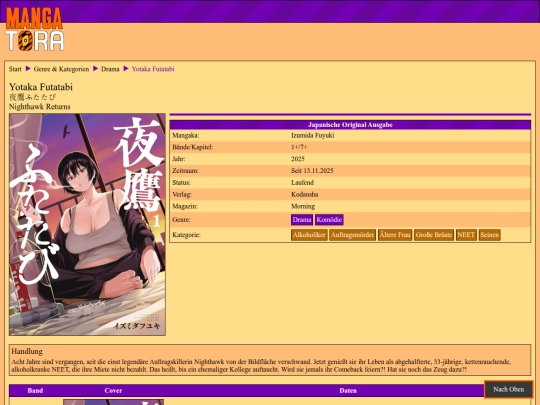Open the Alkoholiker category tag
Image resolution: width=540 pixels, height=405 pixels.
(309, 235)
